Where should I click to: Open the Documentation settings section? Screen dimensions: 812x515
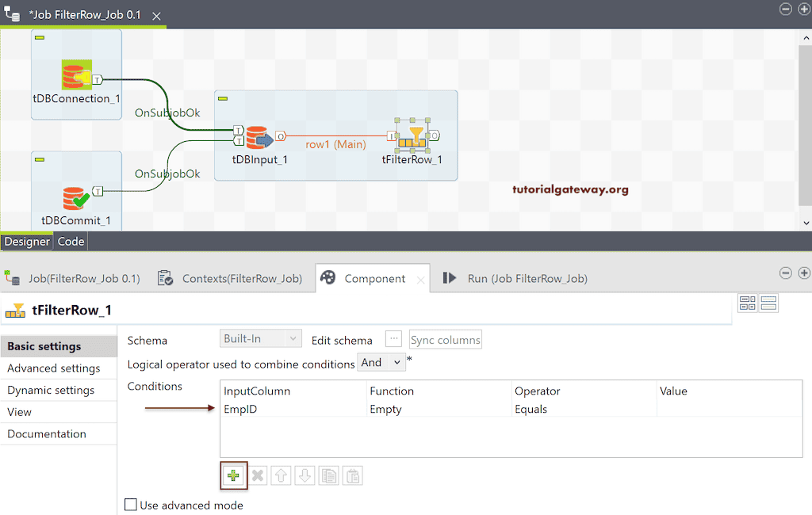[48, 433]
